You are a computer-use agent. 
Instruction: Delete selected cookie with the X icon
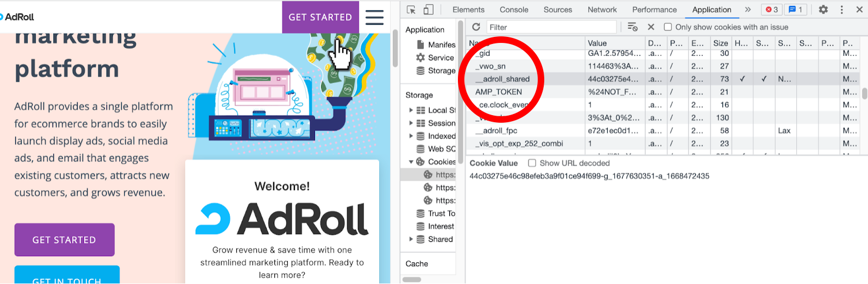651,27
